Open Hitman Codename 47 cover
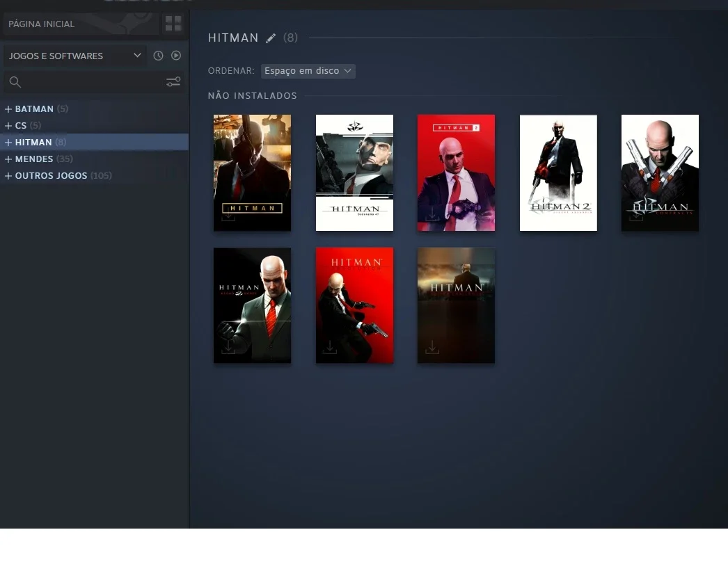This screenshot has width=728, height=587. [354, 172]
